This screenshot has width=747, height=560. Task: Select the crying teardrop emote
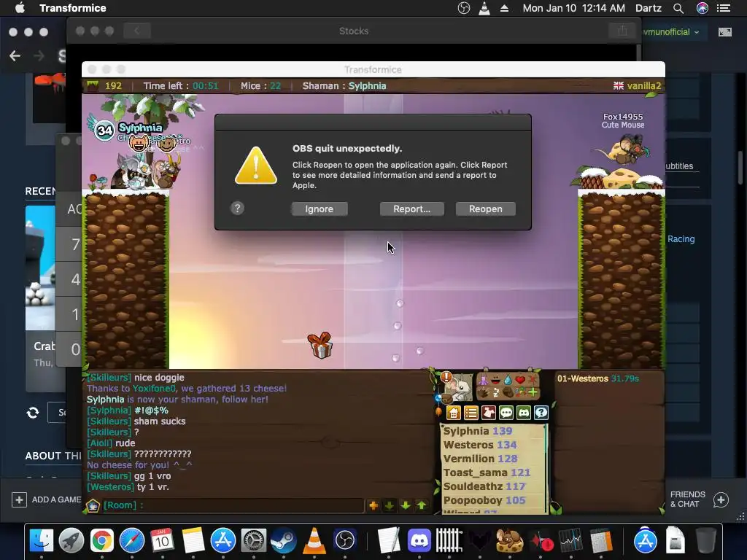point(508,379)
